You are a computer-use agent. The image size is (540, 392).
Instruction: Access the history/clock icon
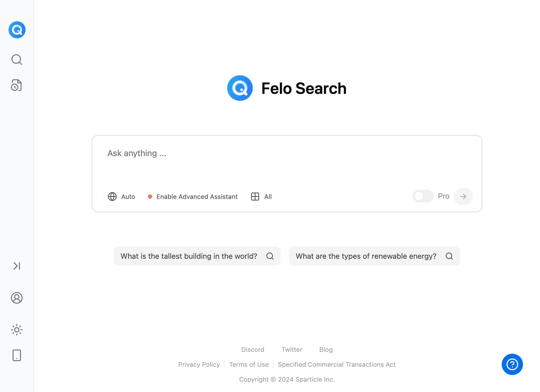tap(17, 86)
